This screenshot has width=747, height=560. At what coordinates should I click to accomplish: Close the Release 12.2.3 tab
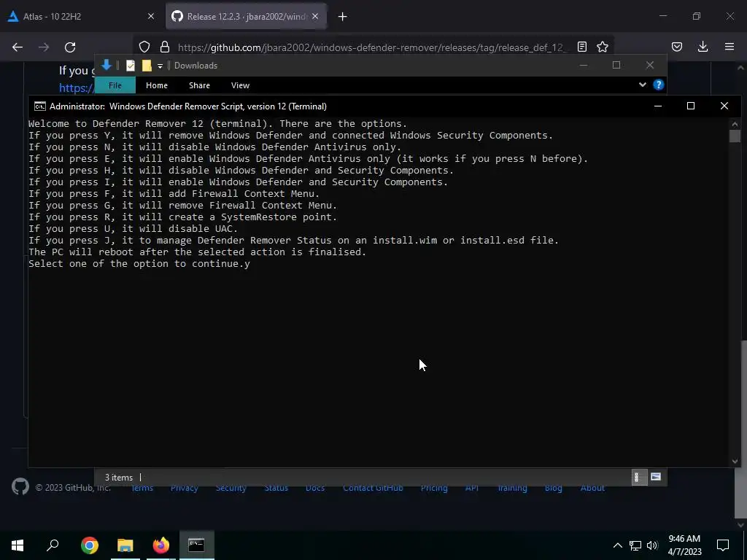pyautogui.click(x=315, y=16)
